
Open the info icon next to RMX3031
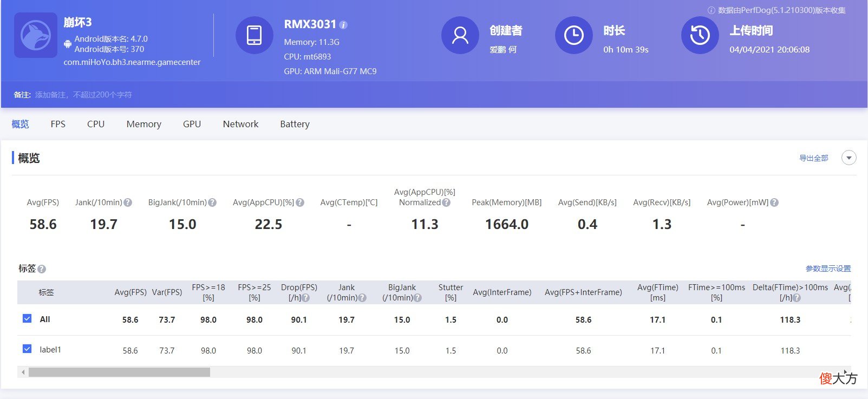(x=343, y=25)
